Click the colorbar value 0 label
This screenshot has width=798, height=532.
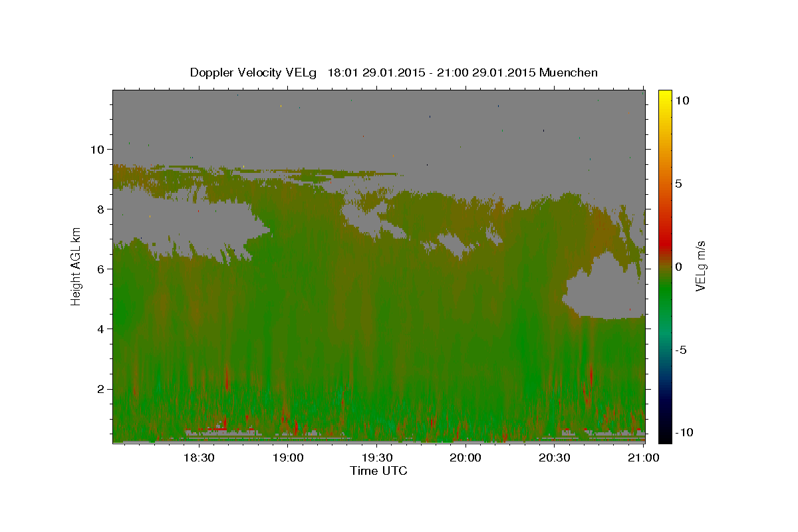[x=678, y=267]
